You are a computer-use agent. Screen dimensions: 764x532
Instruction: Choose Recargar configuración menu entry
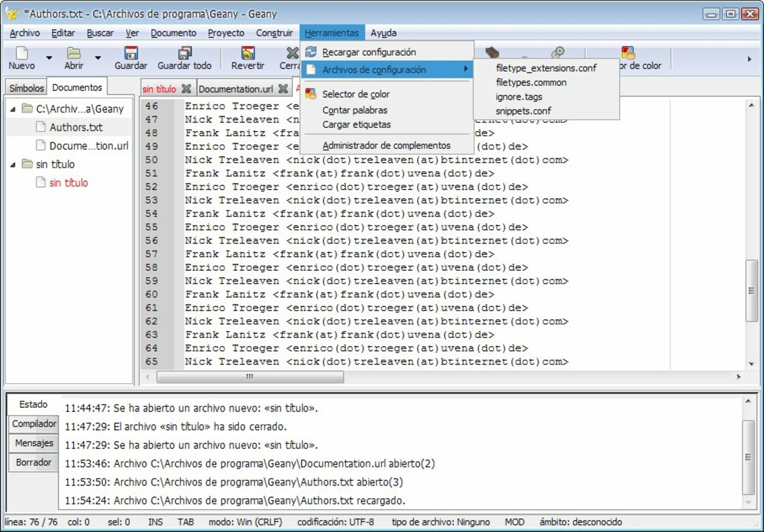[x=387, y=52]
